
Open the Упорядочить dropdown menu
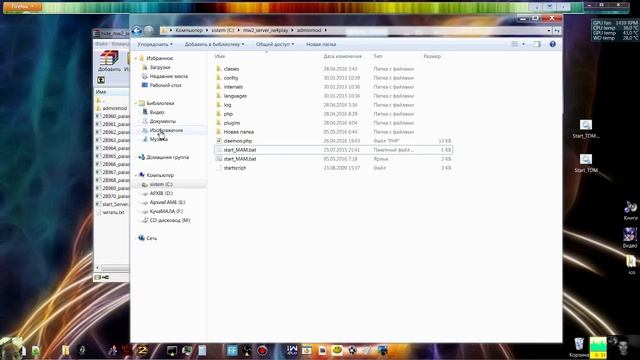click(155, 44)
